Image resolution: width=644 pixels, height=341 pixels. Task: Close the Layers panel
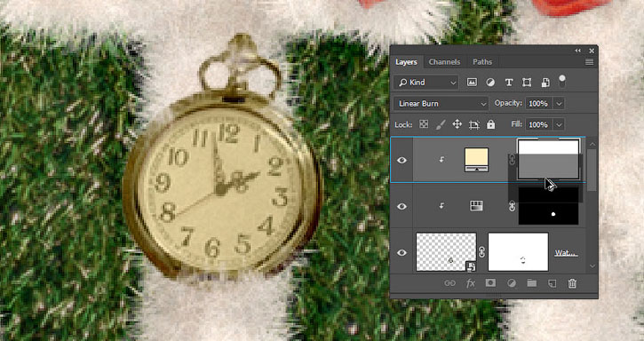592,51
